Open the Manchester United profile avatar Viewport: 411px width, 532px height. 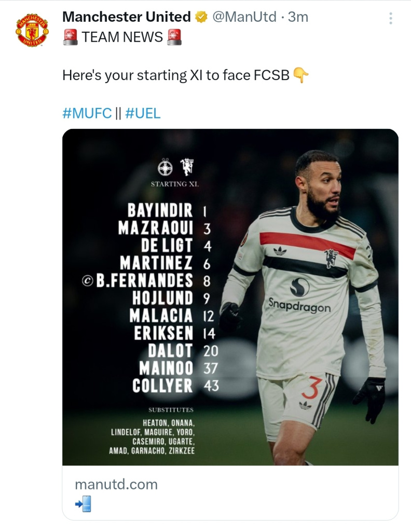click(x=32, y=30)
